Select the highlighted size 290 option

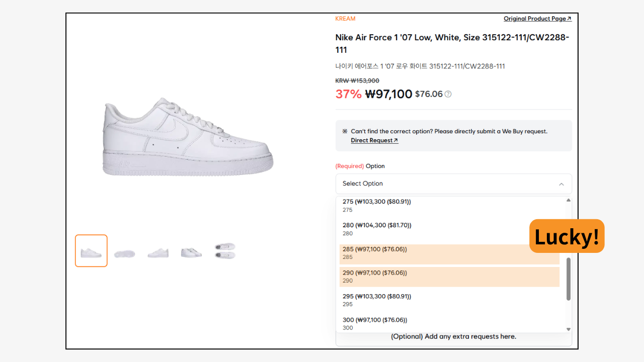449,277
